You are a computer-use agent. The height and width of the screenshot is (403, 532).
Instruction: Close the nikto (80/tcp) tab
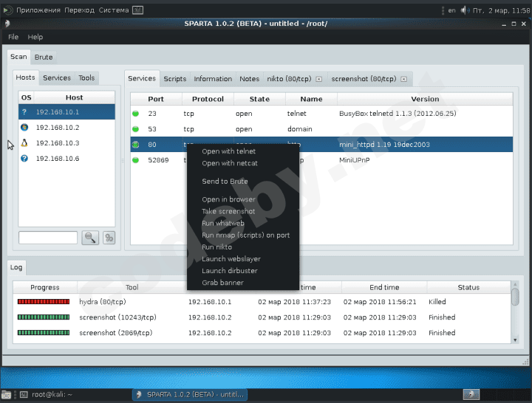point(318,79)
